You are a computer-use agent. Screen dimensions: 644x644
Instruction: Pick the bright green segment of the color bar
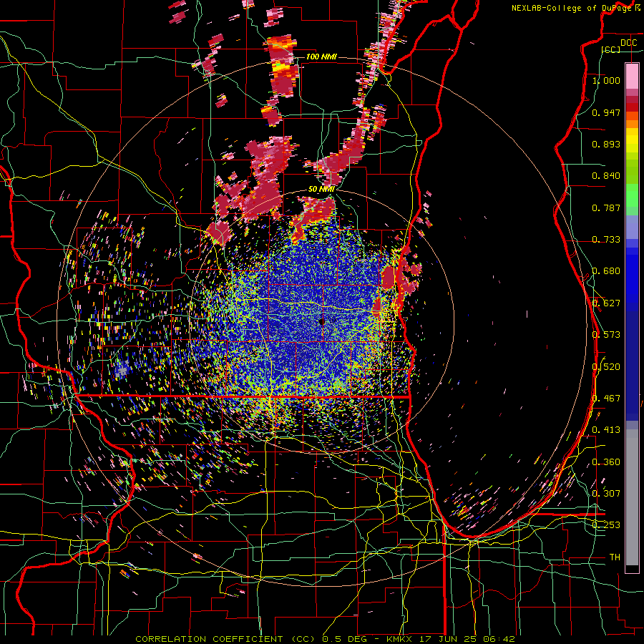coord(632,195)
